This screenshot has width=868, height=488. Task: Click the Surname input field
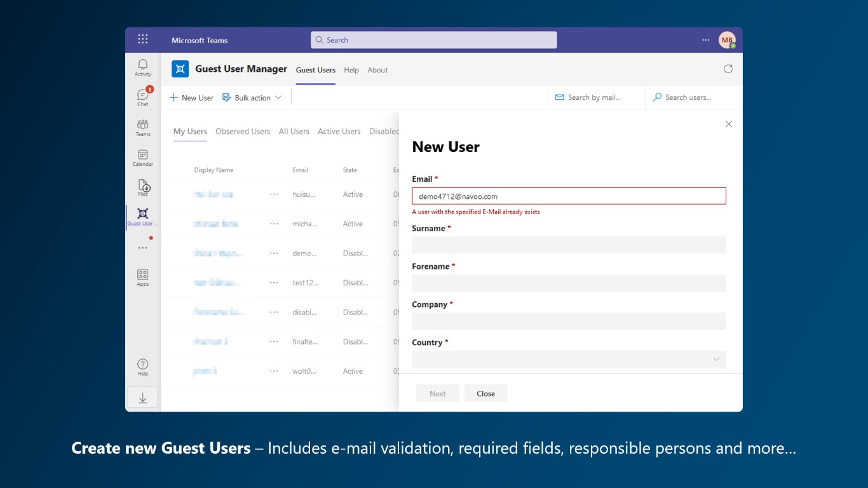click(569, 245)
